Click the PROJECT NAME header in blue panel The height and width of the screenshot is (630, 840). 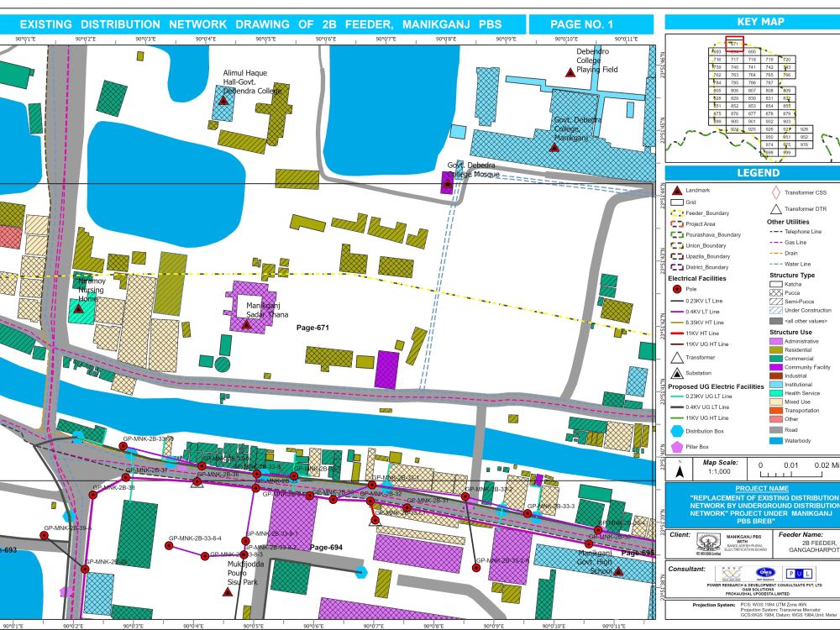[763, 489]
